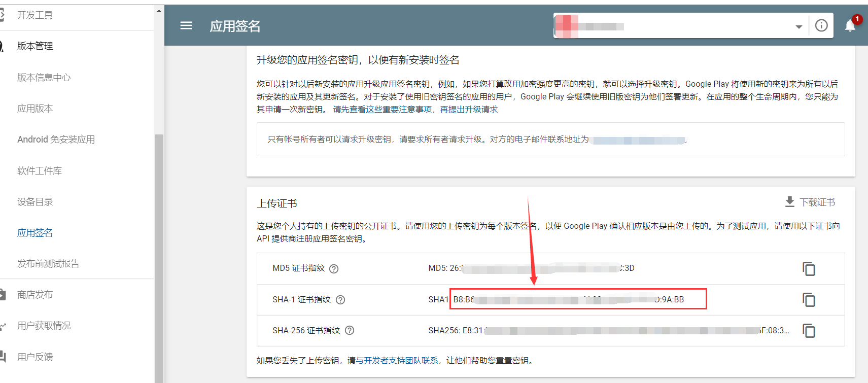Open 版本信息中心 in the sidebar
868x383 pixels.
(x=44, y=78)
